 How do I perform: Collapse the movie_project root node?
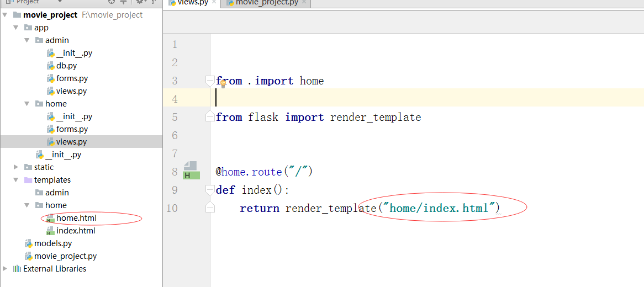[x=5, y=15]
